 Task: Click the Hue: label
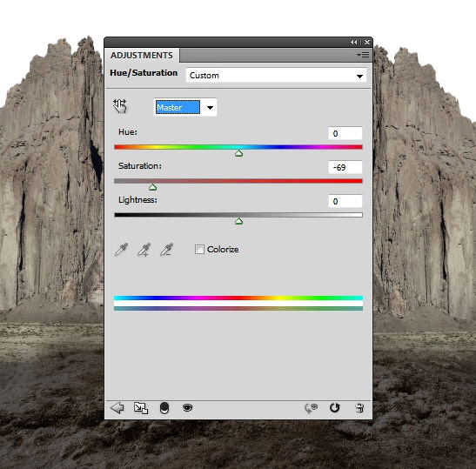point(128,132)
